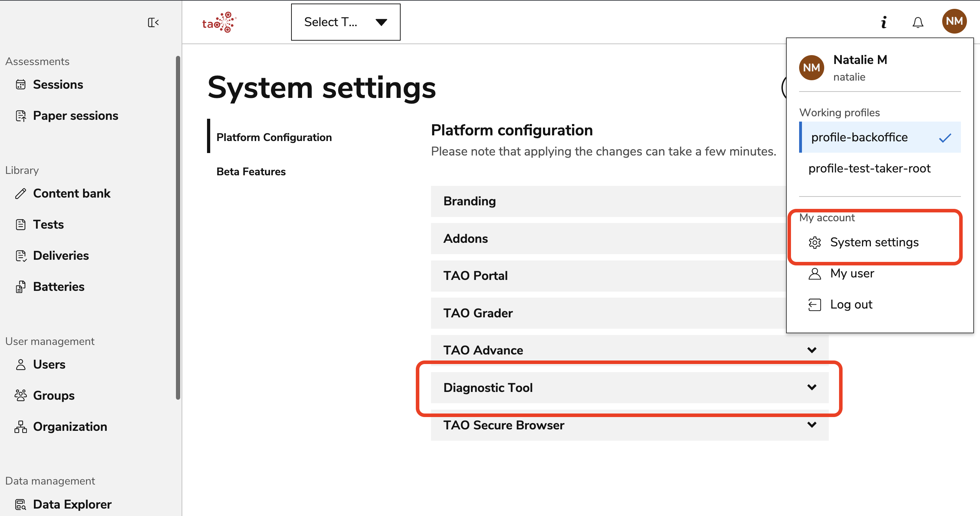Open the info icon in header

(x=884, y=23)
